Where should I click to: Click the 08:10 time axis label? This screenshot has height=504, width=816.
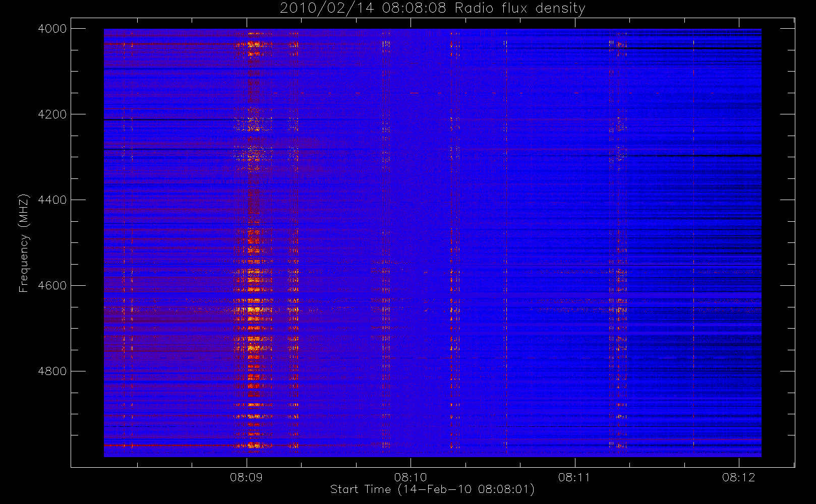click(411, 477)
